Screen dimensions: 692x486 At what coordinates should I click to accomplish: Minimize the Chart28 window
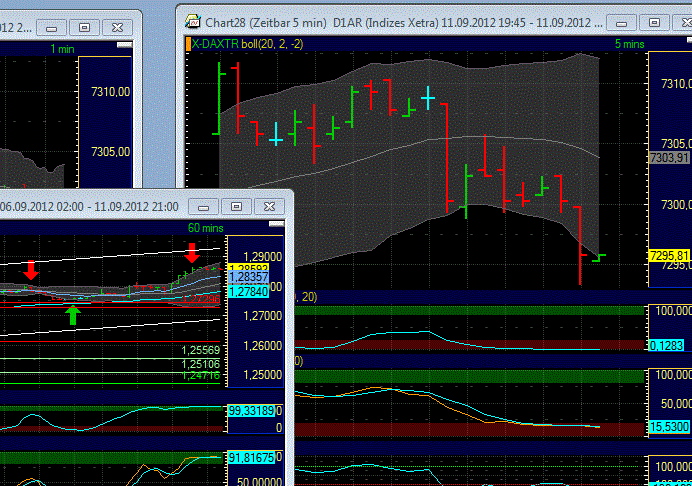[621, 23]
